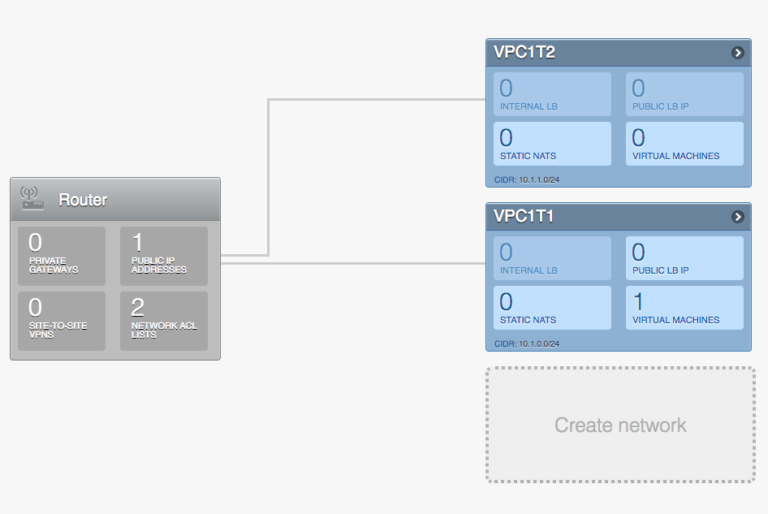Open Public LB IP tile in VPC1T1
The image size is (768, 514).
tap(685, 258)
